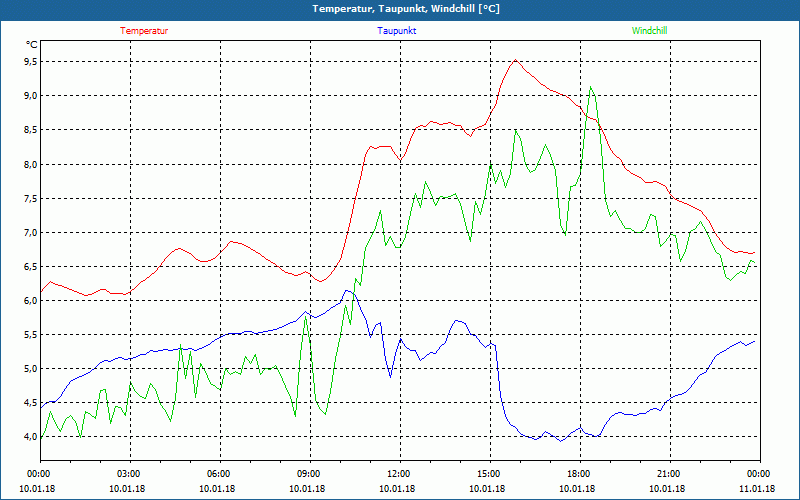
Task: Click the "6,5" y-axis value
Action: [31, 267]
